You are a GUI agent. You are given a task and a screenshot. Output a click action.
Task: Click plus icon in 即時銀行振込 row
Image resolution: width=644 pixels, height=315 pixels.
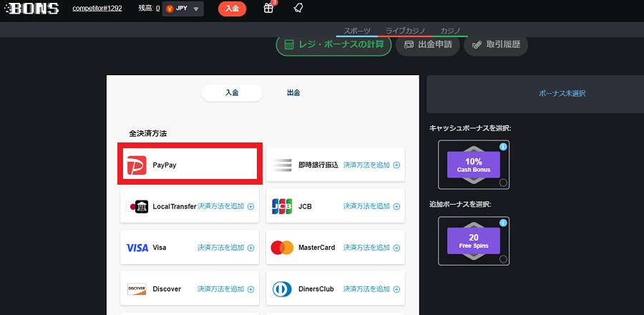click(396, 165)
